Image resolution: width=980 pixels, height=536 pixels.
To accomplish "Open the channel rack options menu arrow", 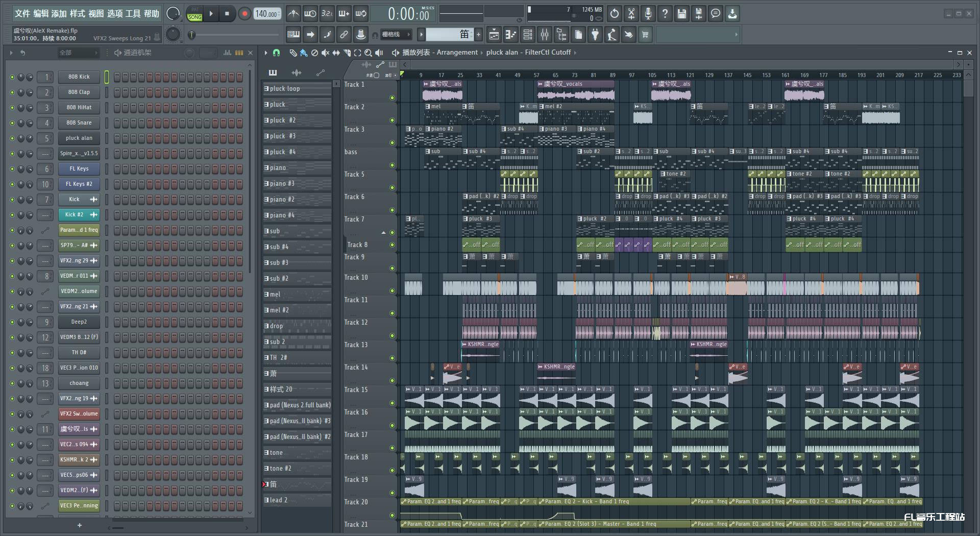I will pos(11,53).
